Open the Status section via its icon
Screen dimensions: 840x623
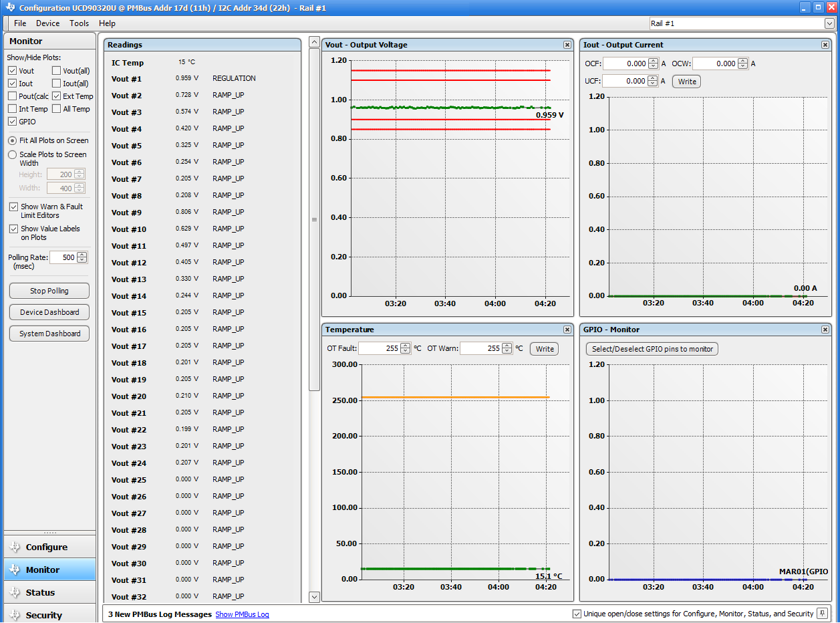tap(13, 592)
